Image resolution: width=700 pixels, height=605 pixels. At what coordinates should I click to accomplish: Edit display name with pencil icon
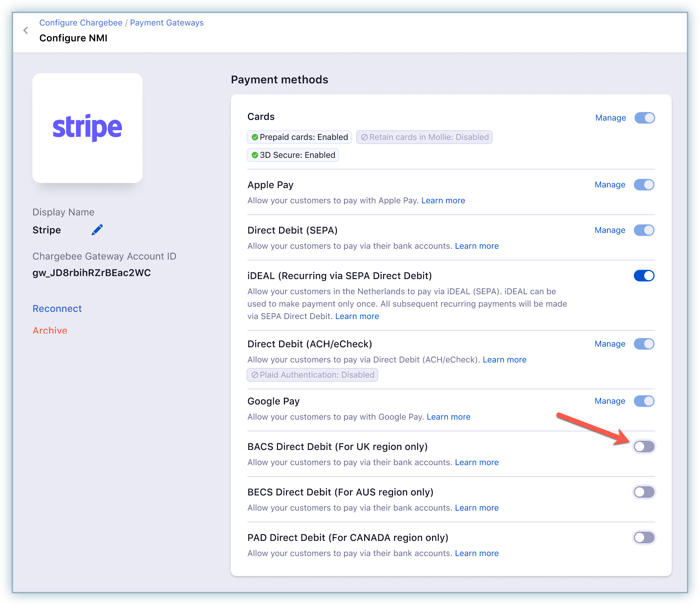click(x=97, y=230)
